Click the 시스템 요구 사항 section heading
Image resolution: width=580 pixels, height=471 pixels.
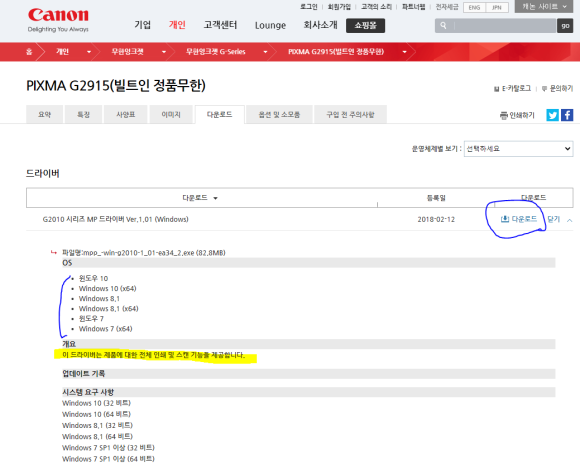(88, 392)
